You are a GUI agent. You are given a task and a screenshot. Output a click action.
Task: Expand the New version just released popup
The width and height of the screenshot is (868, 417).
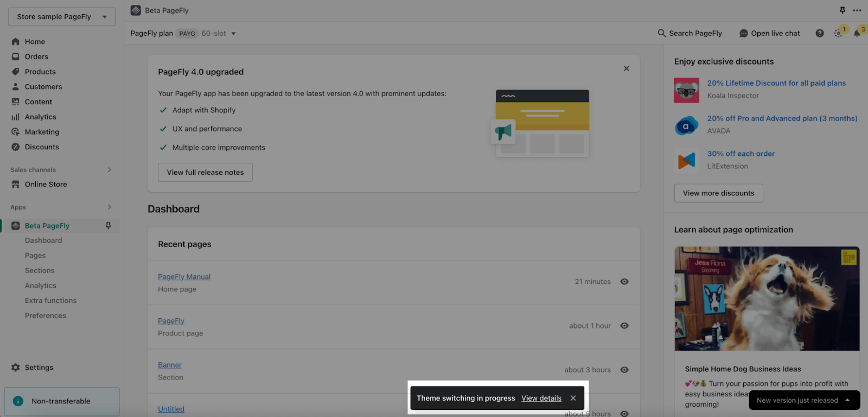[x=805, y=401]
